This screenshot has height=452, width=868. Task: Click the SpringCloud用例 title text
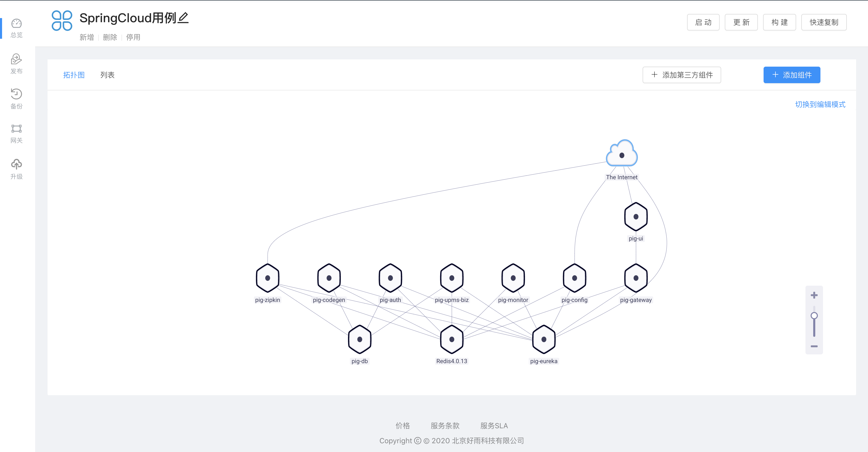click(128, 18)
